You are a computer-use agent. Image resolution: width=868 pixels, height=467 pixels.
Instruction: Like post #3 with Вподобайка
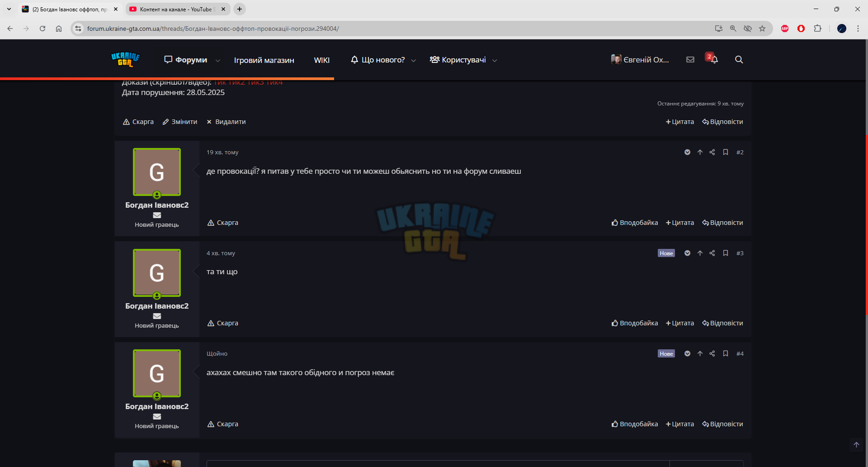635,323
